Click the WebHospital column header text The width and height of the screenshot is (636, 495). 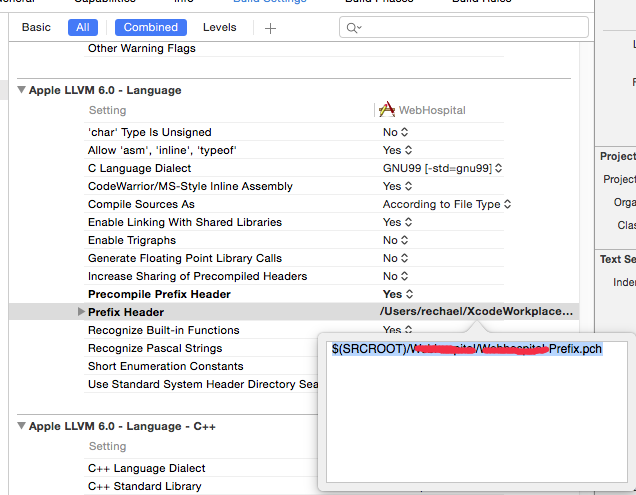pos(432,110)
